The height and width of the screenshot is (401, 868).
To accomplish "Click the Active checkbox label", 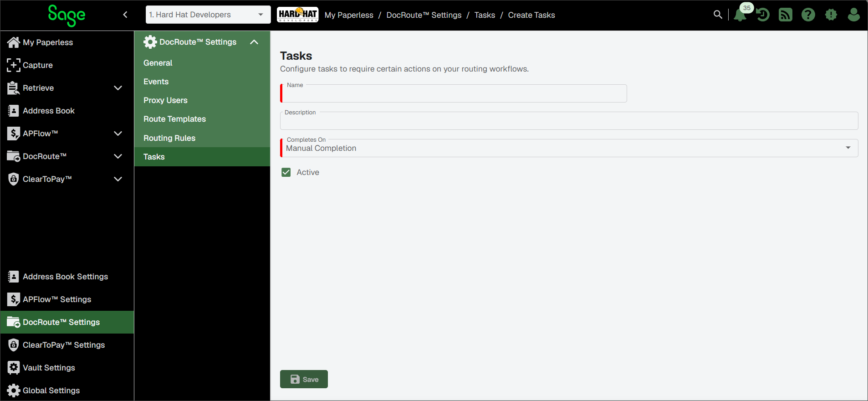I will [x=308, y=172].
